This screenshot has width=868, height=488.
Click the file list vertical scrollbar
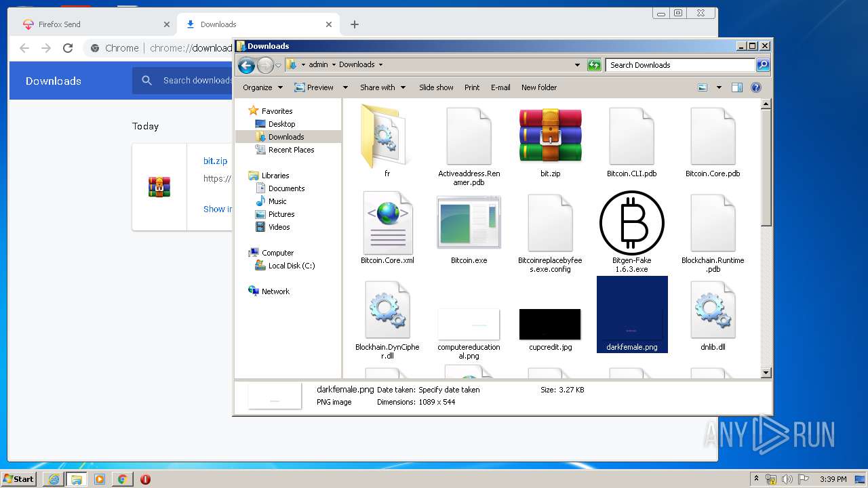pos(766,238)
